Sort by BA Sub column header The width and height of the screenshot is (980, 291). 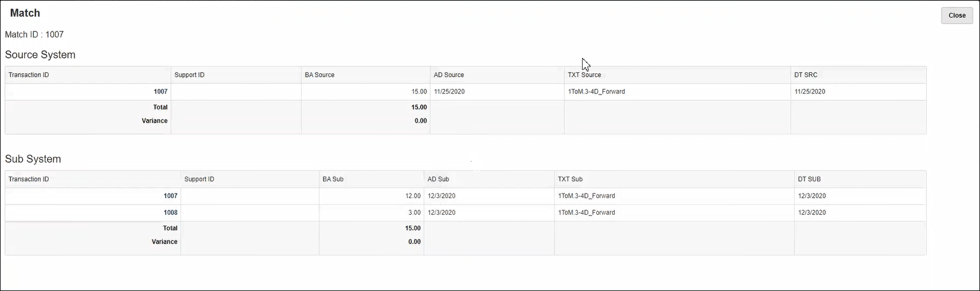[333, 179]
